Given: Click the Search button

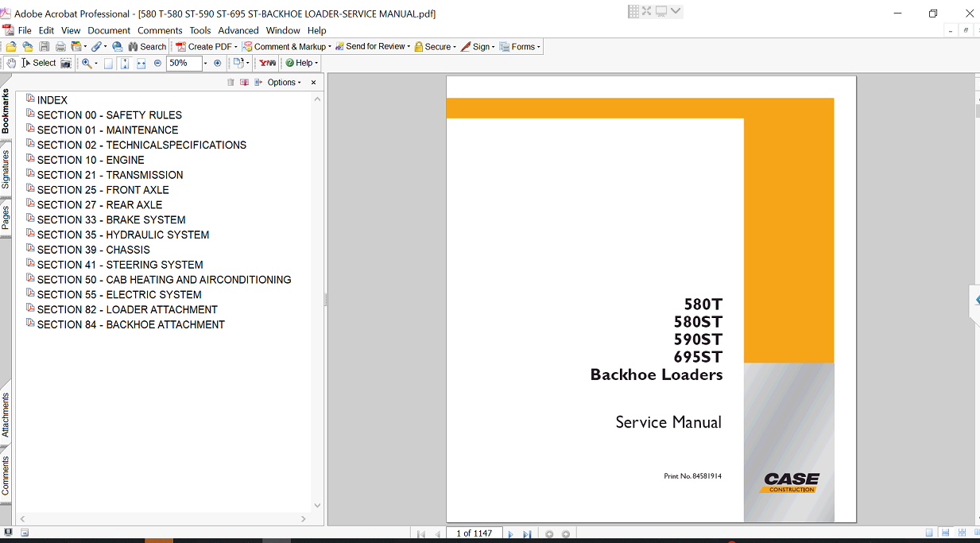Looking at the screenshot, I should [147, 47].
